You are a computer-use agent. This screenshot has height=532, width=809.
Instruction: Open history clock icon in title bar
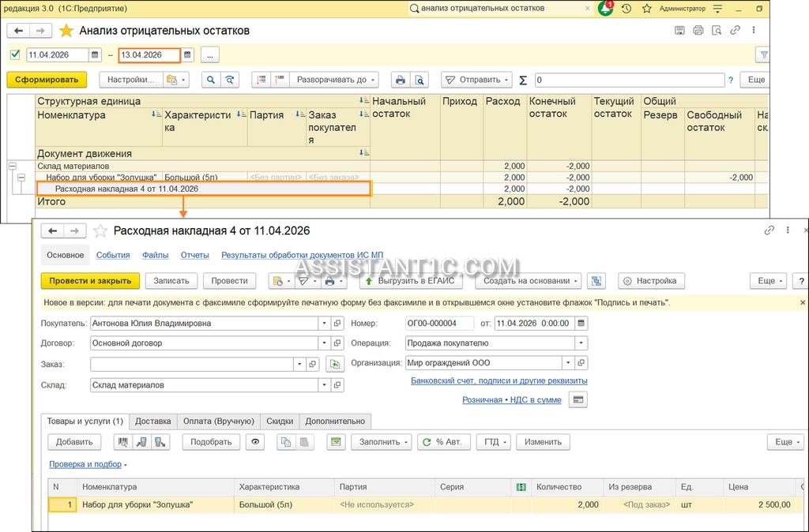point(627,9)
